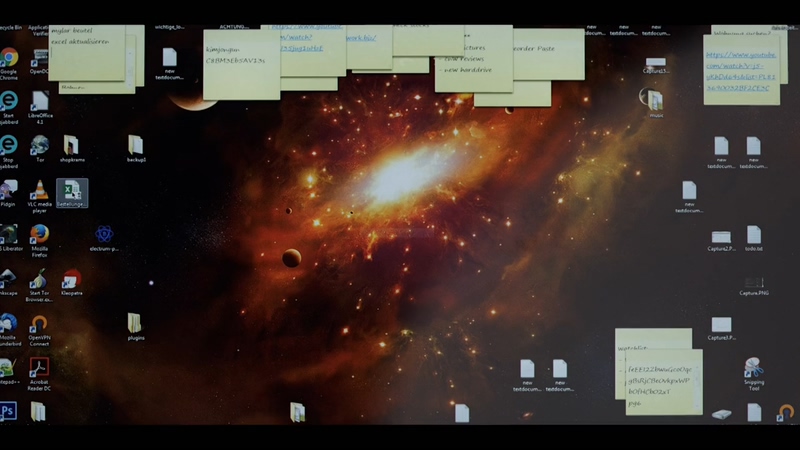Click the drive icon beside the password note
This screenshot has width=800, height=450.
721,414
